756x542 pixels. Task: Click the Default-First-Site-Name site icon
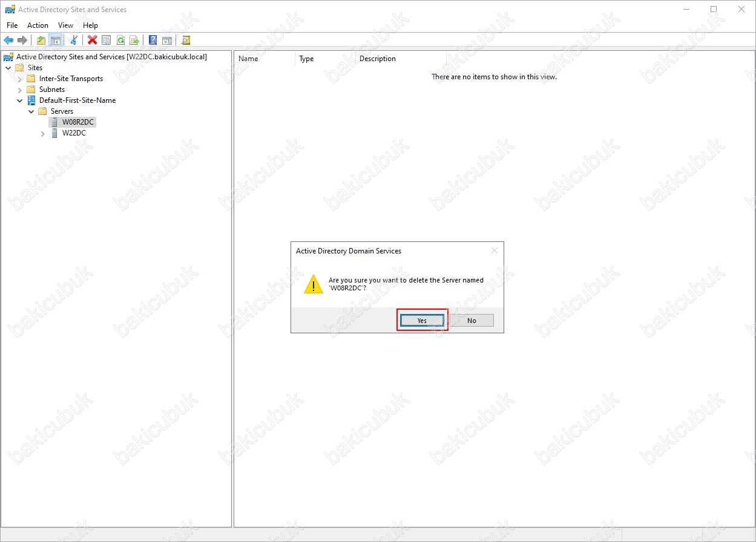[x=31, y=100]
